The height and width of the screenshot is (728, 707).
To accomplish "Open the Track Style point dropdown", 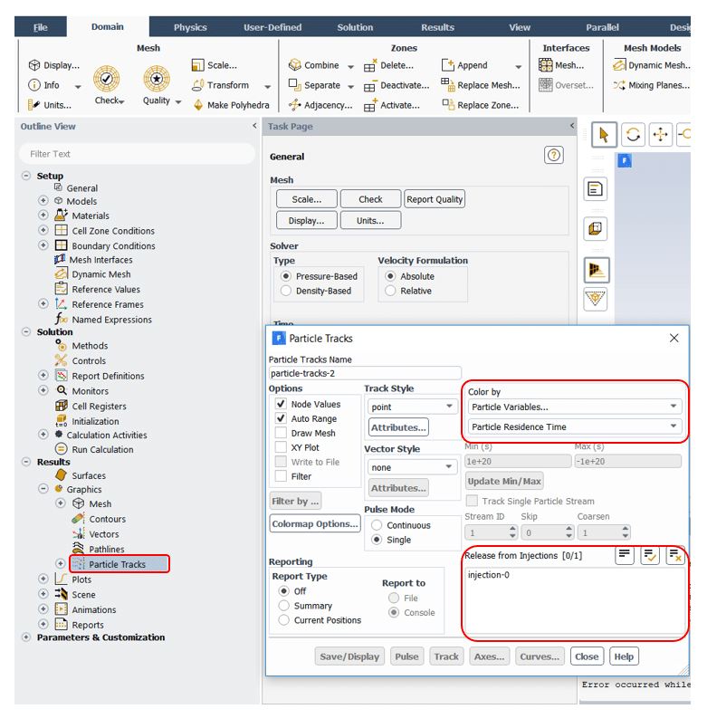I will click(412, 407).
